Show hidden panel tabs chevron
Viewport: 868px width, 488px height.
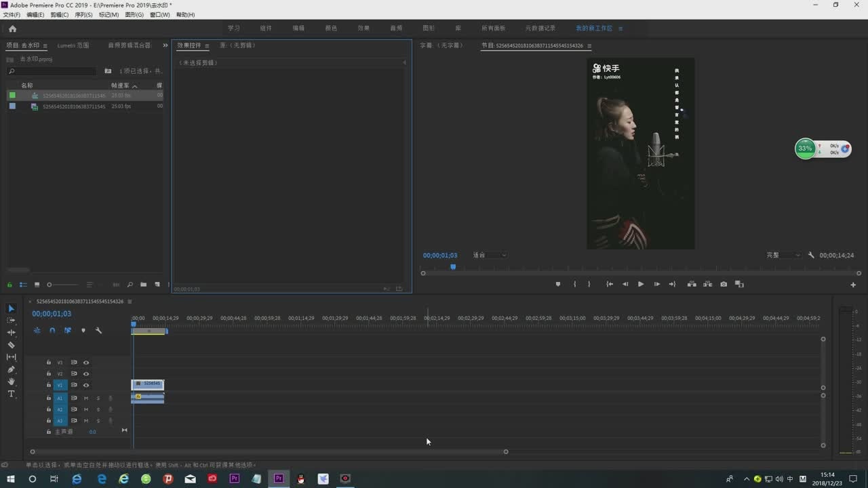[x=165, y=45]
